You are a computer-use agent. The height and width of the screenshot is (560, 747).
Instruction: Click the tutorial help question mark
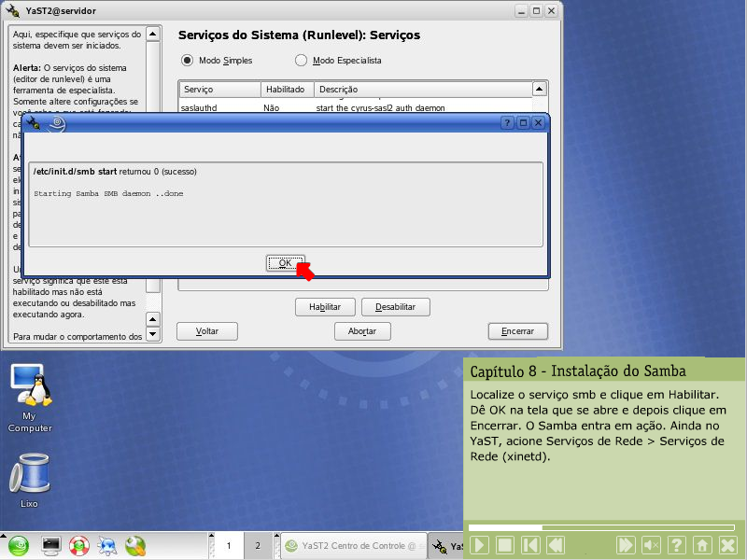678,544
